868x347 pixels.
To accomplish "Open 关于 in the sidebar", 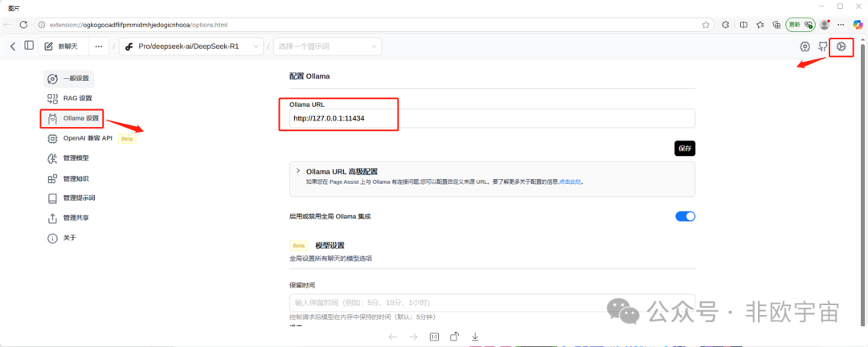I will (x=62, y=238).
